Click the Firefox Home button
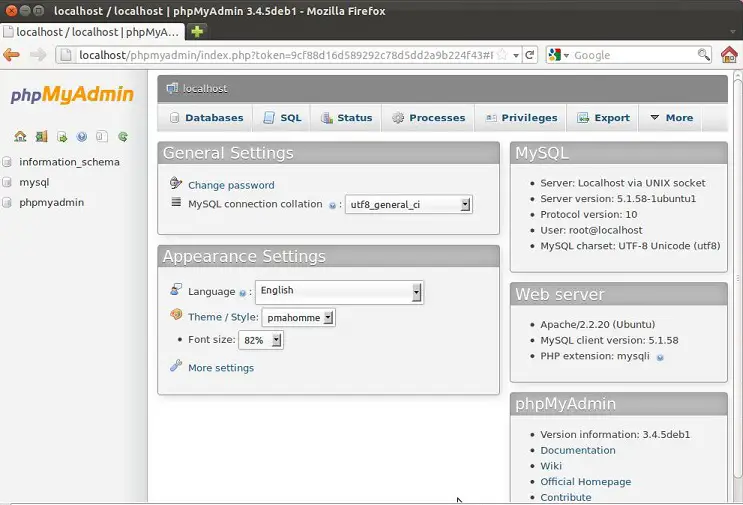 tap(729, 55)
